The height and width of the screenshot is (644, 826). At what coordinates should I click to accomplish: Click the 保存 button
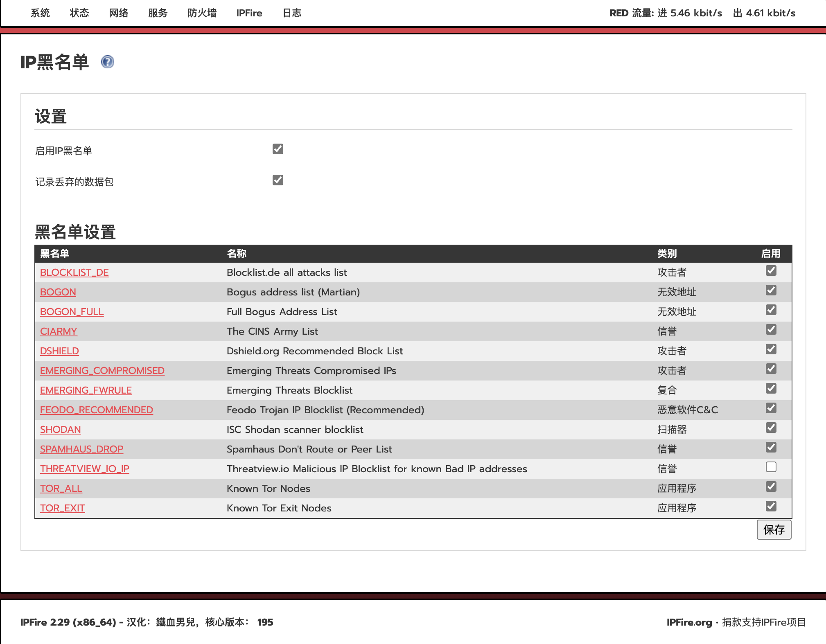[x=774, y=530]
